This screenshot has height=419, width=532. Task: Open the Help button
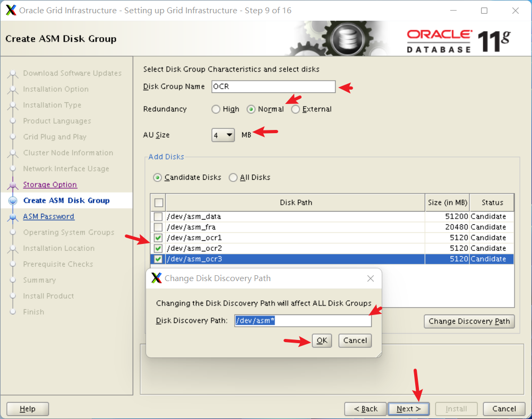pos(28,409)
